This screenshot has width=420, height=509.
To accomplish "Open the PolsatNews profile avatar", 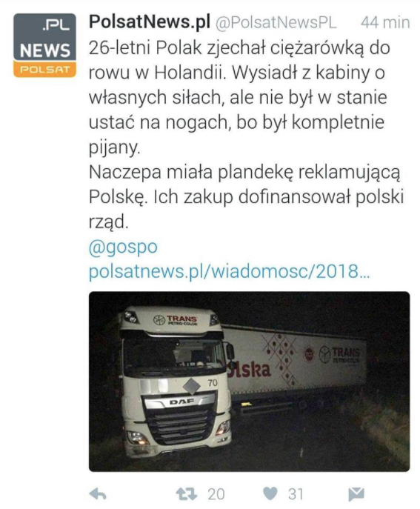I will click(44, 45).
